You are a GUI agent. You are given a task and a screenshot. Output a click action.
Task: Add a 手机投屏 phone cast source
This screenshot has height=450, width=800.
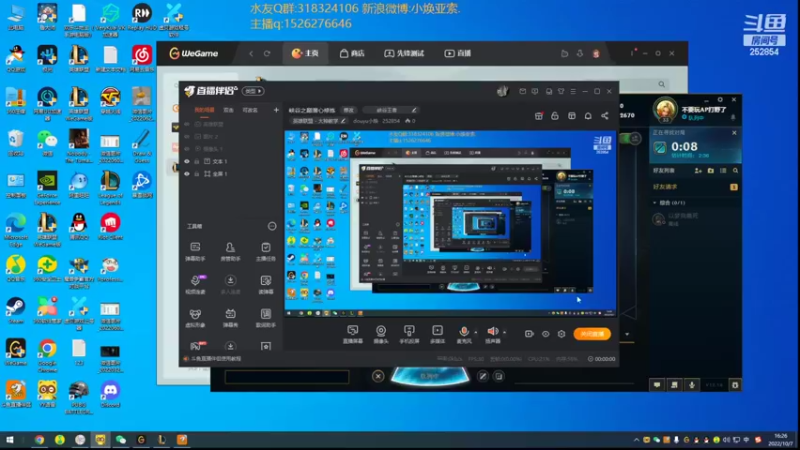click(409, 334)
